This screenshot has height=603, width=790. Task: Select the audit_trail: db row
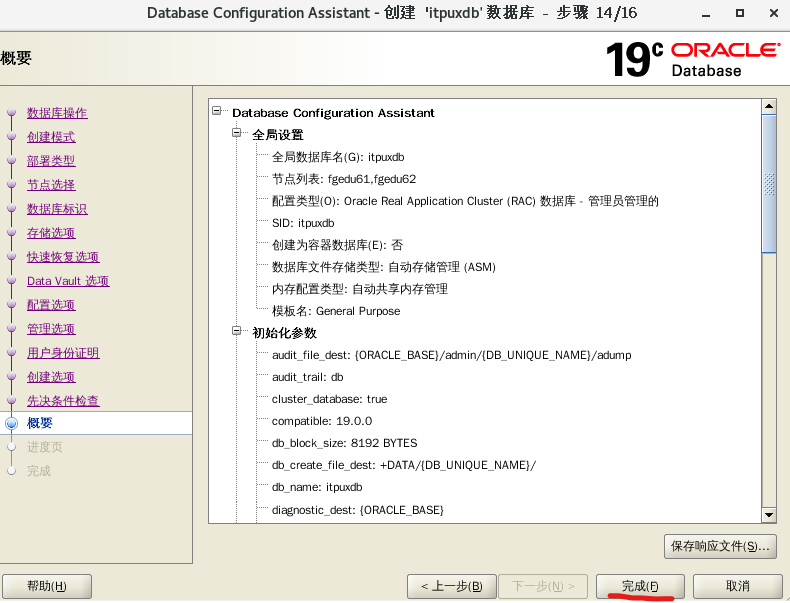307,377
